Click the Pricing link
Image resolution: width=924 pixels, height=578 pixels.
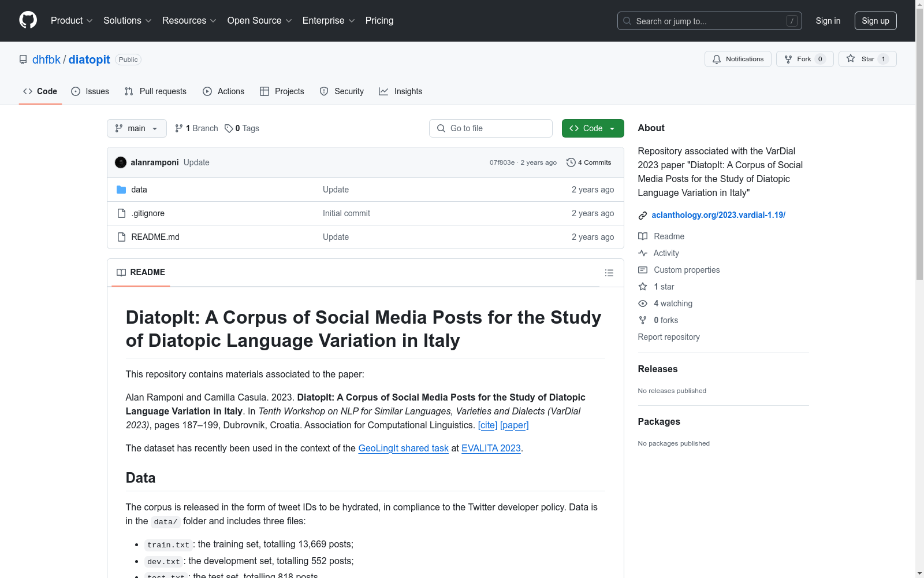coord(379,20)
